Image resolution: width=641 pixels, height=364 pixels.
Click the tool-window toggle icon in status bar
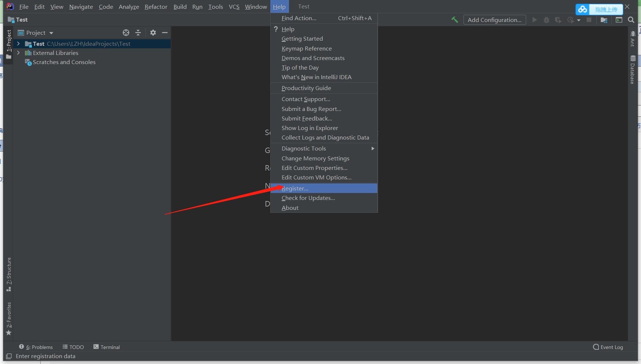coord(9,356)
